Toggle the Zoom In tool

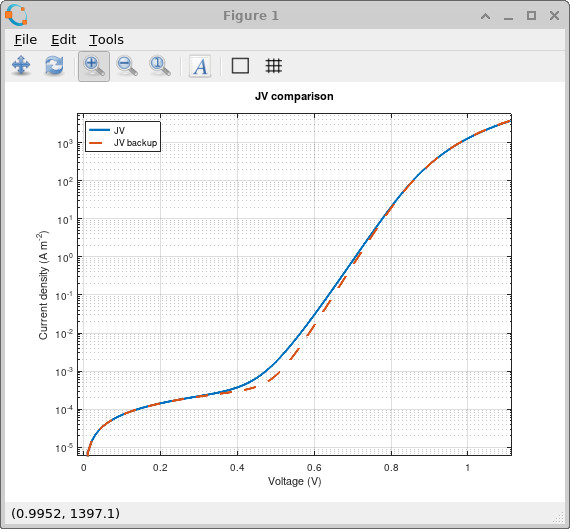tap(94, 66)
